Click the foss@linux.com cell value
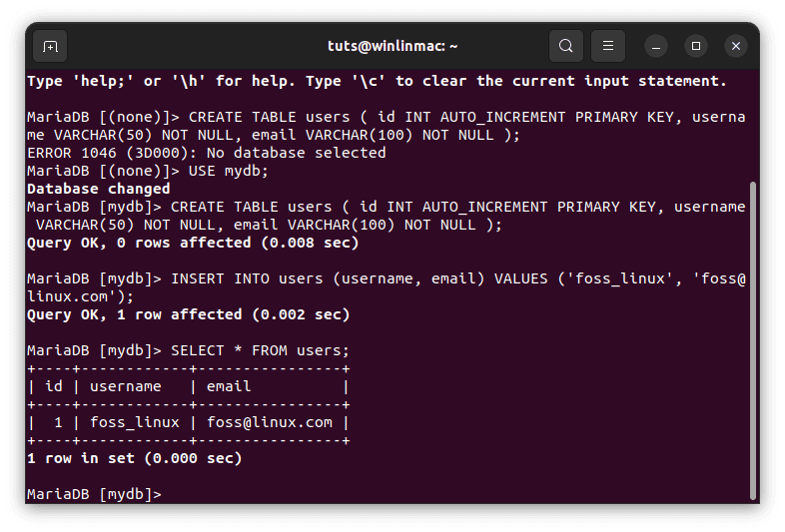The height and width of the screenshot is (532, 785). 270,422
